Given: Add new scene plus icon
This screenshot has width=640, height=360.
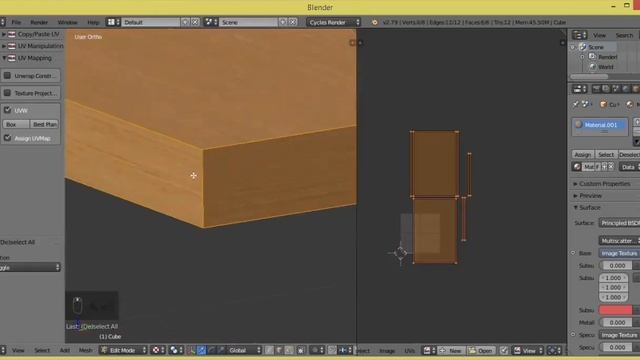Looking at the screenshot, I should (x=282, y=22).
